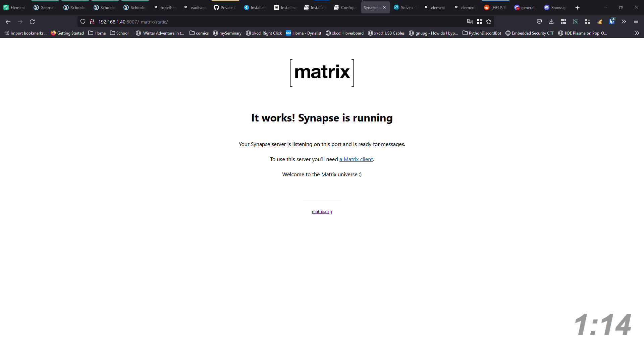Click the URL address bar field
This screenshot has width=644, height=349.
[x=268, y=22]
